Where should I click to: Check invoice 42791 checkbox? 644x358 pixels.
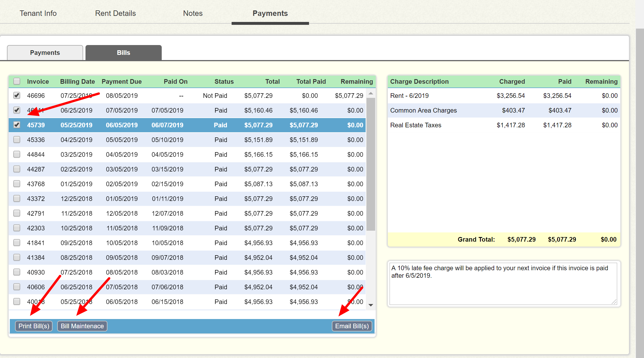[x=17, y=213]
